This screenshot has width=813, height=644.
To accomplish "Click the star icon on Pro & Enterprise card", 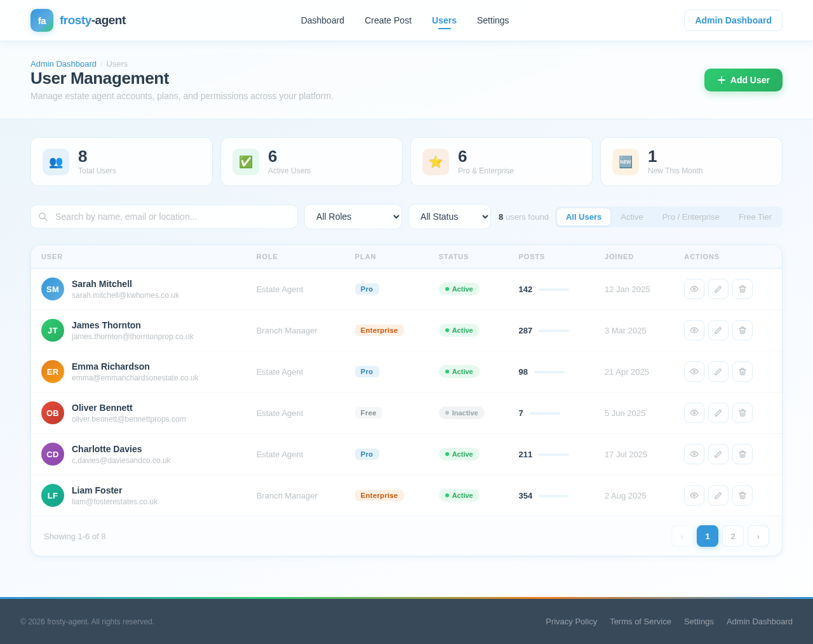I will point(435,162).
